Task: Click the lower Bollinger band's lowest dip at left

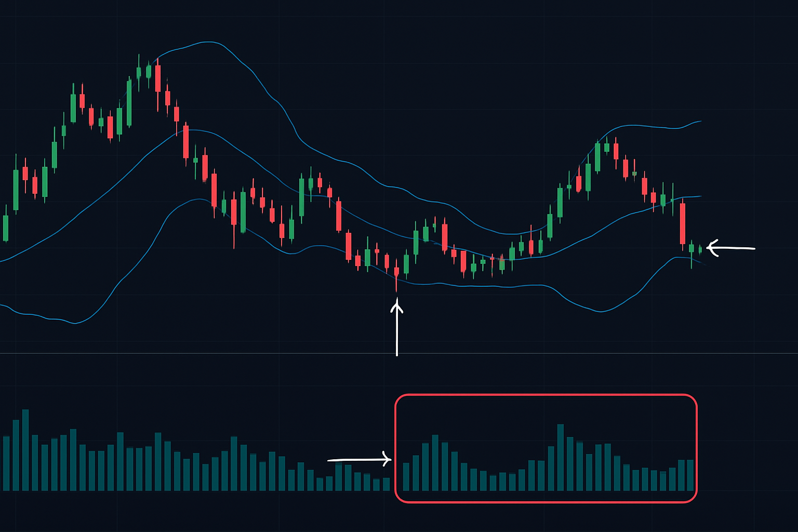Action: click(75, 323)
